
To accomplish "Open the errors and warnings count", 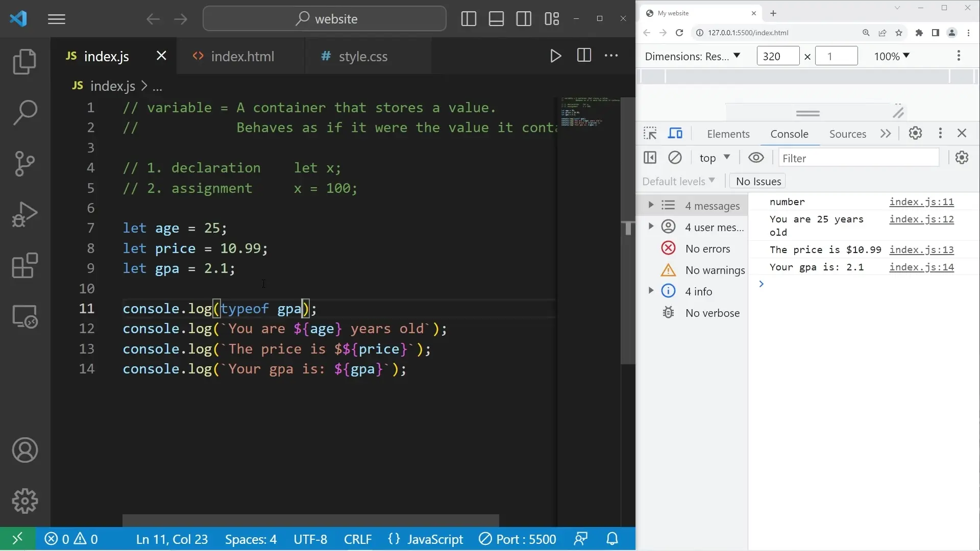I will tap(71, 539).
